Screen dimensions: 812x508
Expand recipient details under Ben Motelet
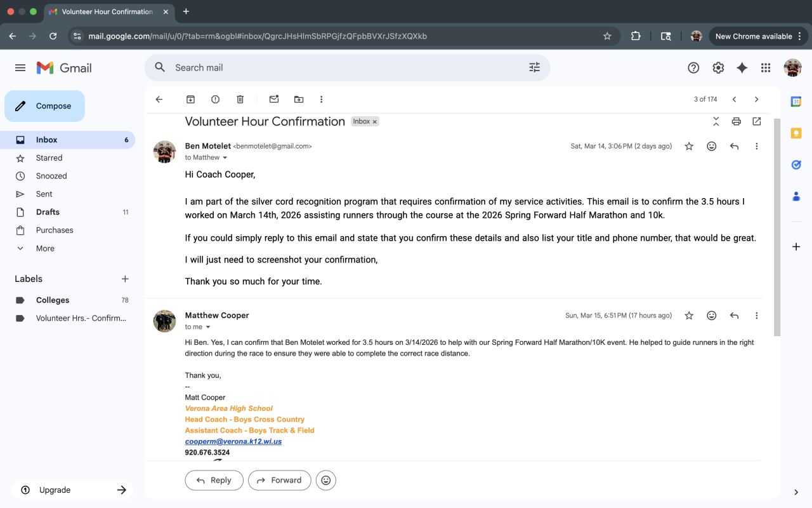click(x=225, y=157)
